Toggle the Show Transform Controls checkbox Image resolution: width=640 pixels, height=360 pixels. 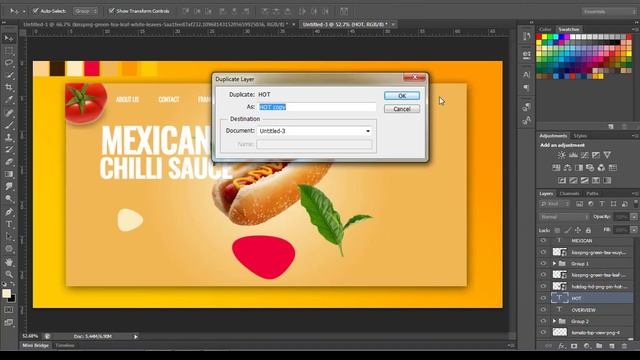[111, 11]
